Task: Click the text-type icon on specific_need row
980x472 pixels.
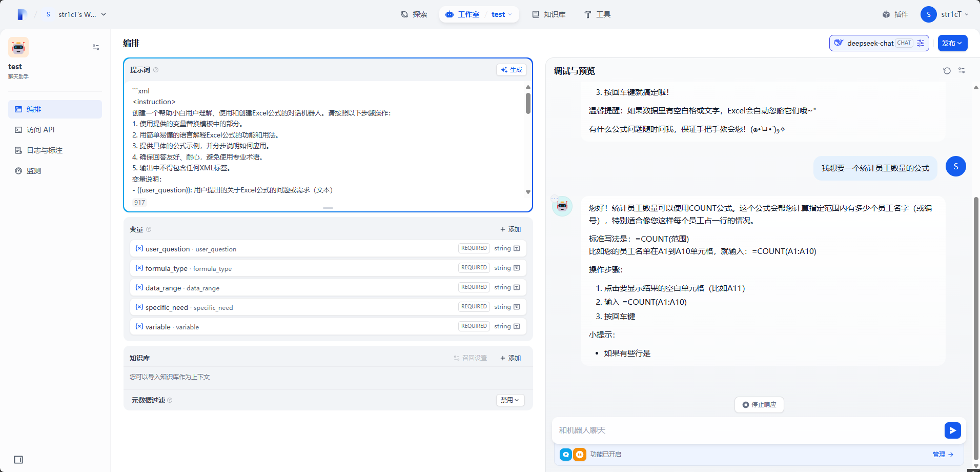Action: [517, 307]
